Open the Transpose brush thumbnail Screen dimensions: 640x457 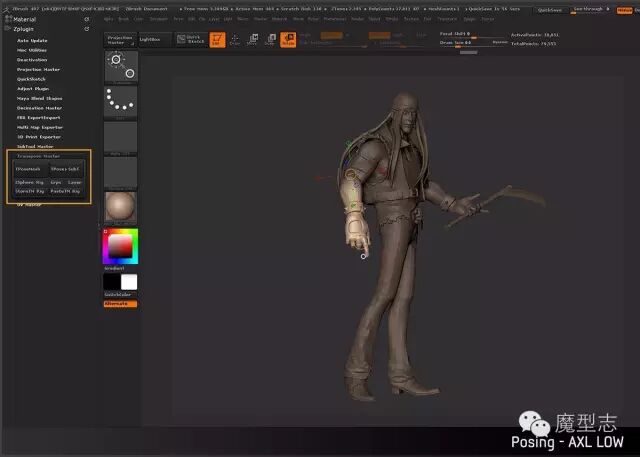pos(121,67)
